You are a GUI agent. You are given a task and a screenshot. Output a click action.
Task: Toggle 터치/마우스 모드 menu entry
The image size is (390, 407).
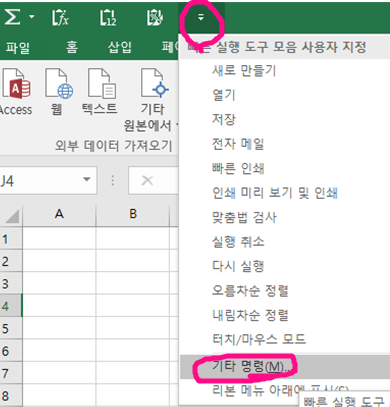click(x=285, y=339)
